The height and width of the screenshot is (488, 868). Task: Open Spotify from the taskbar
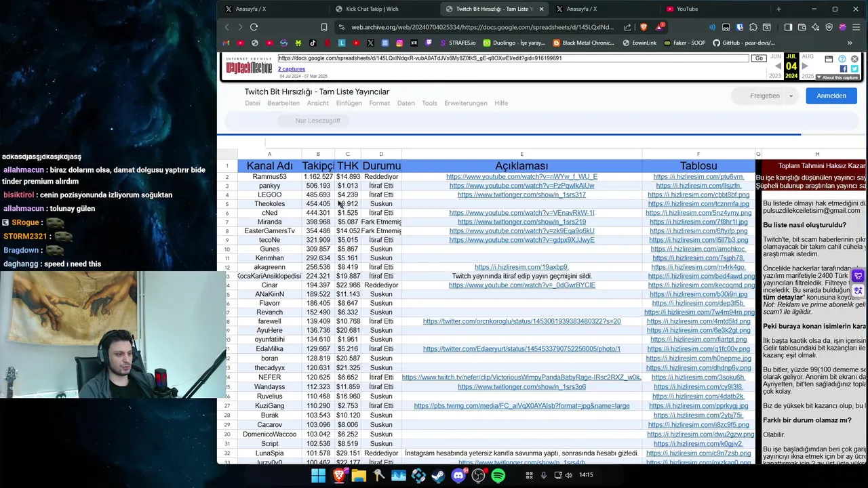click(x=498, y=475)
